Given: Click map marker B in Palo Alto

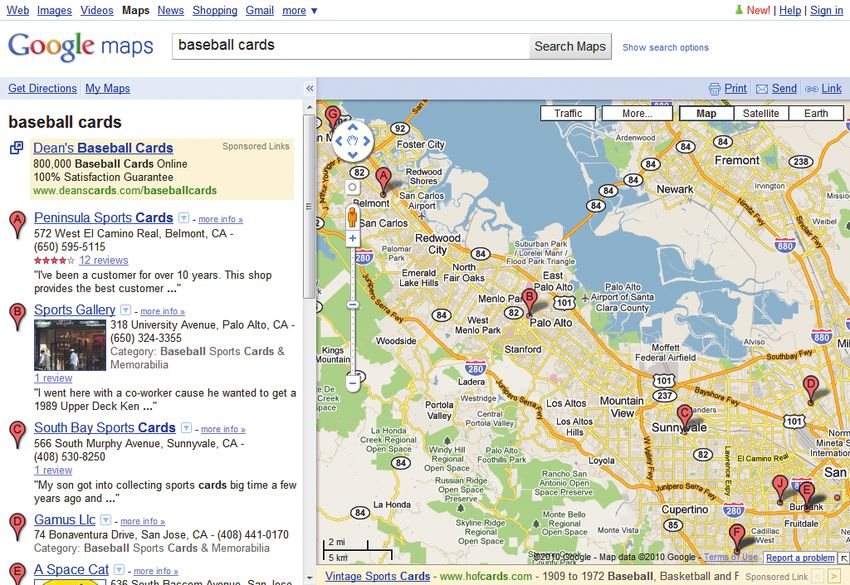Looking at the screenshot, I should coord(529,303).
